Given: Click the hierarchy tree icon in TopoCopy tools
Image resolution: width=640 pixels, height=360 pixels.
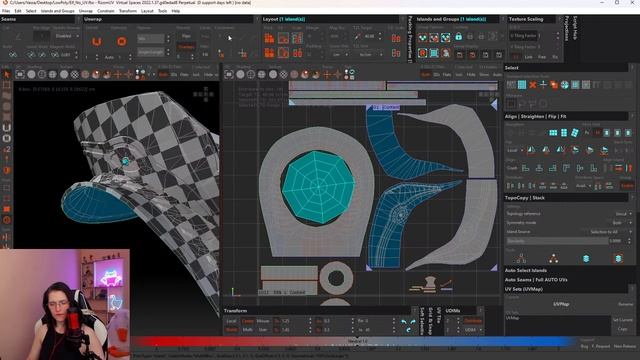Looking at the screenshot, I should tap(521, 258).
